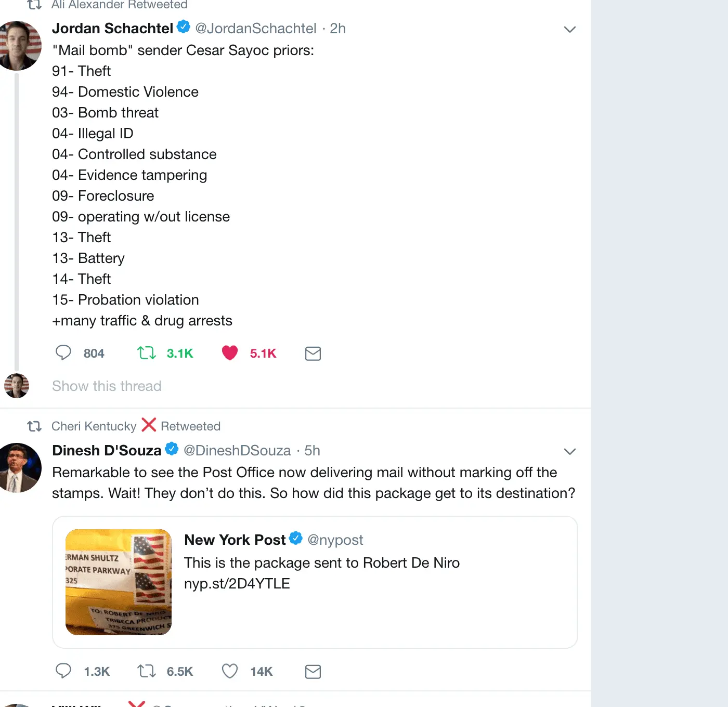The width and height of the screenshot is (728, 707).
Task: Open the quoted New York Post package image
Action: tap(119, 582)
